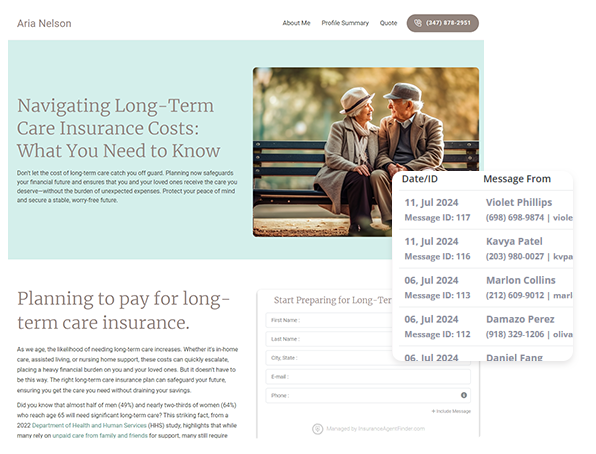This screenshot has width=596, height=454.
Task: Focus the E-mail input field
Action: click(368, 376)
